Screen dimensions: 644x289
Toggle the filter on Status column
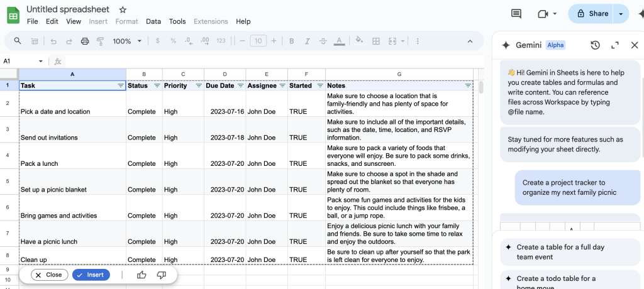(157, 85)
